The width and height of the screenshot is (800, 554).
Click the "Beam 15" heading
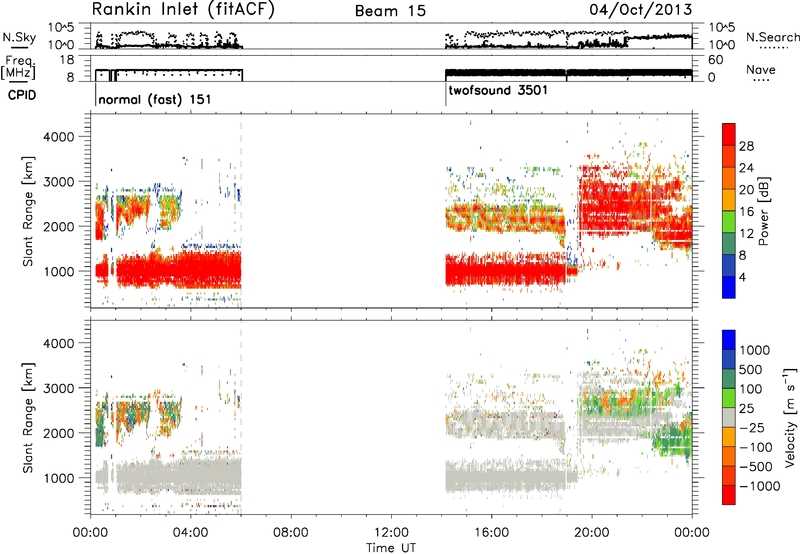tap(390, 11)
